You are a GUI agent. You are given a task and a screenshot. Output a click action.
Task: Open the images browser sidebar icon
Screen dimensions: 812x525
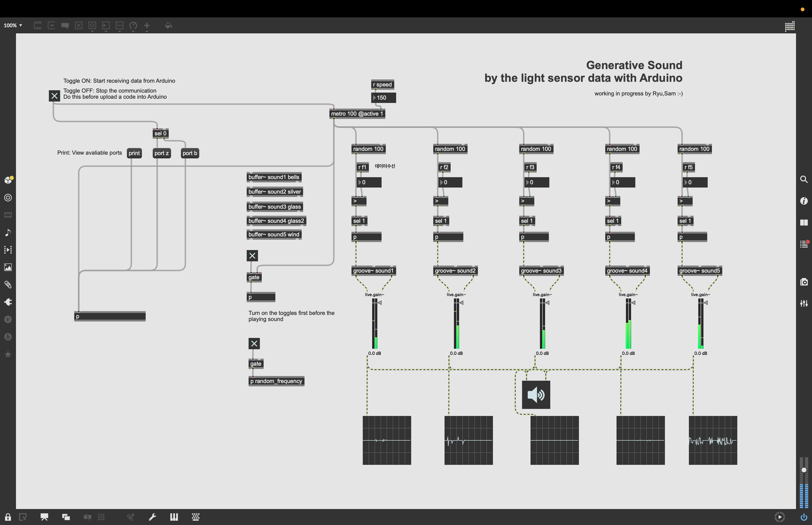[8, 267]
